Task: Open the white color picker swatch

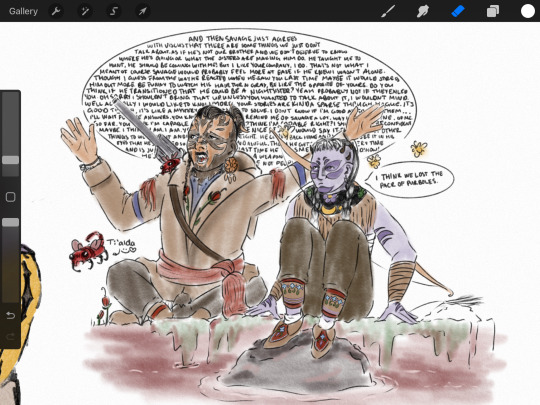Action: (528, 11)
